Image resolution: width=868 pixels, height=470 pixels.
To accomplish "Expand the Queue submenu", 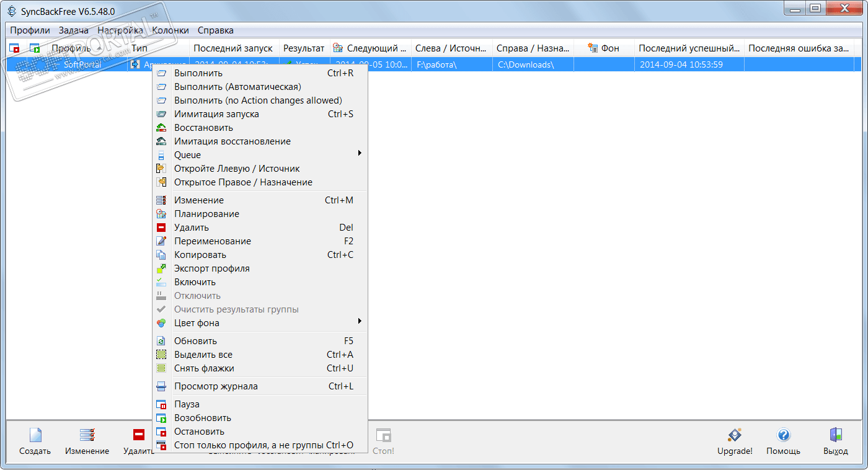I will [260, 155].
